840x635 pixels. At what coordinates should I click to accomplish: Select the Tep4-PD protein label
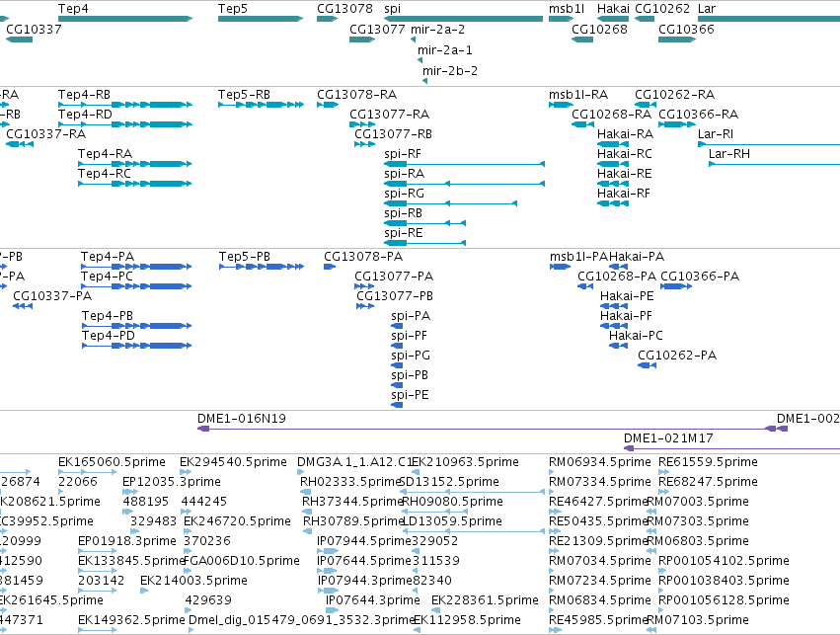point(109,337)
